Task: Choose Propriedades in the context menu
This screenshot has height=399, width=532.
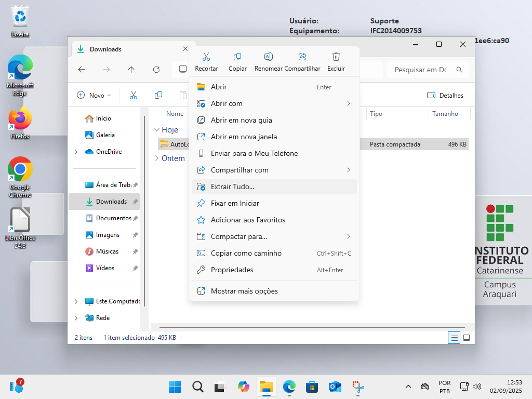Action: click(274, 270)
